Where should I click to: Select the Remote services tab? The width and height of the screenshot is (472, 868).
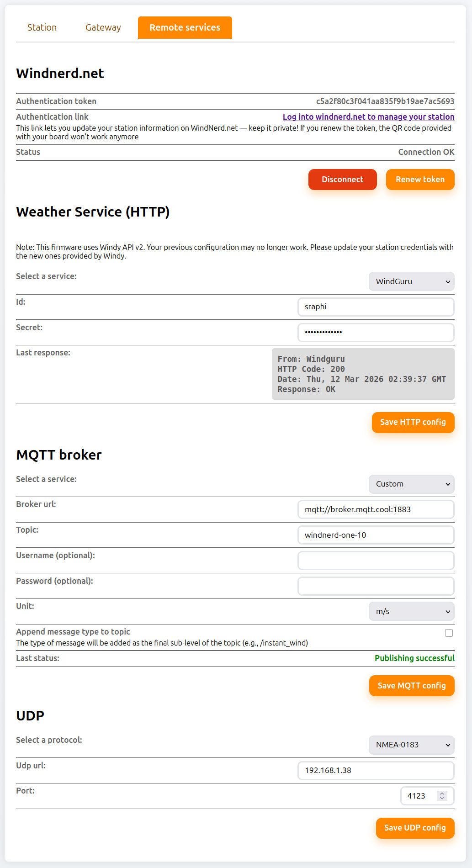click(185, 27)
